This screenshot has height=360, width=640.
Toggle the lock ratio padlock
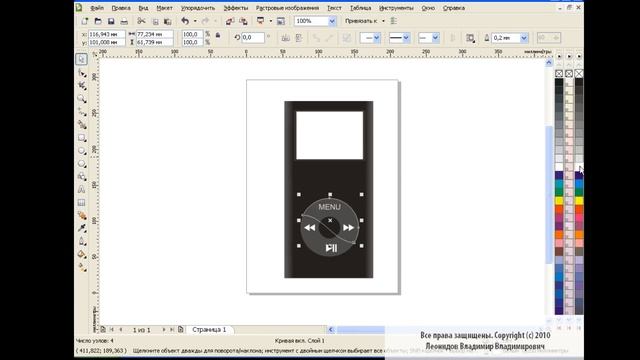[x=218, y=36]
